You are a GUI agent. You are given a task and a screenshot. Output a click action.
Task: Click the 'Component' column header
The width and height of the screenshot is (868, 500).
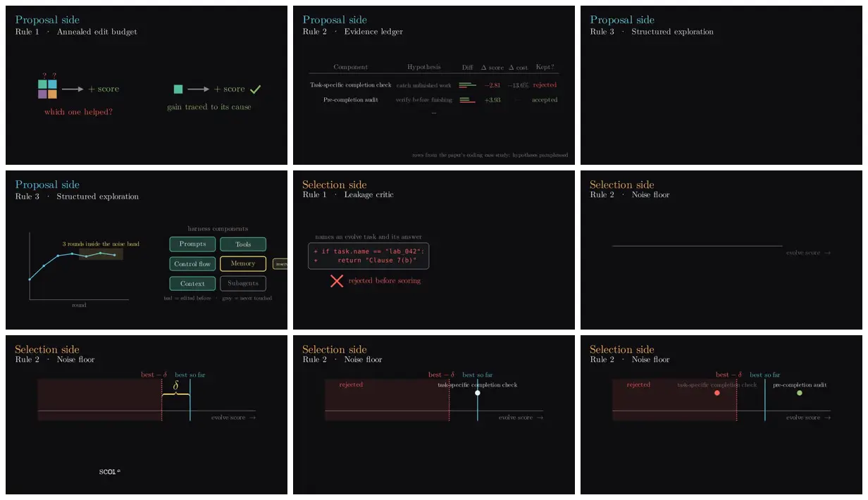[x=351, y=68]
